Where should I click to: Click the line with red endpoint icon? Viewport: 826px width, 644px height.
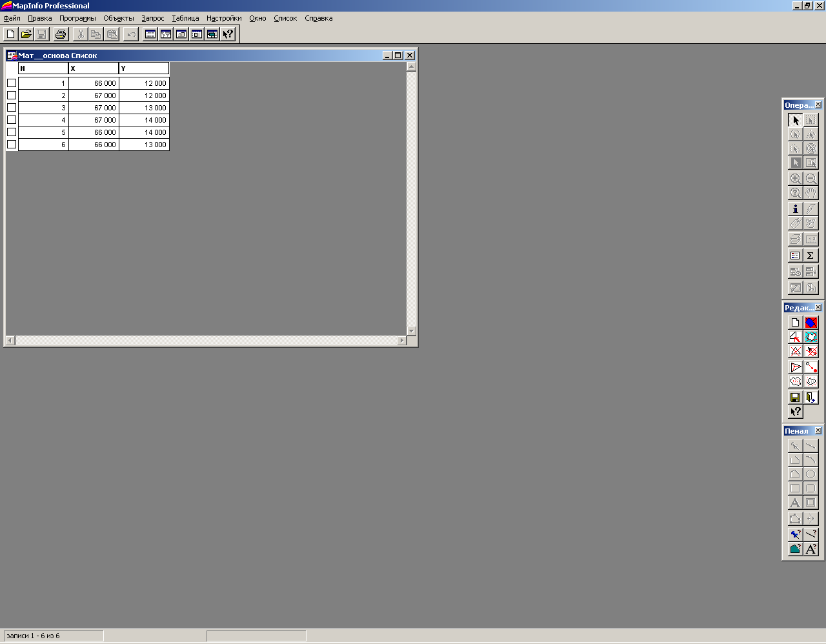point(811,367)
